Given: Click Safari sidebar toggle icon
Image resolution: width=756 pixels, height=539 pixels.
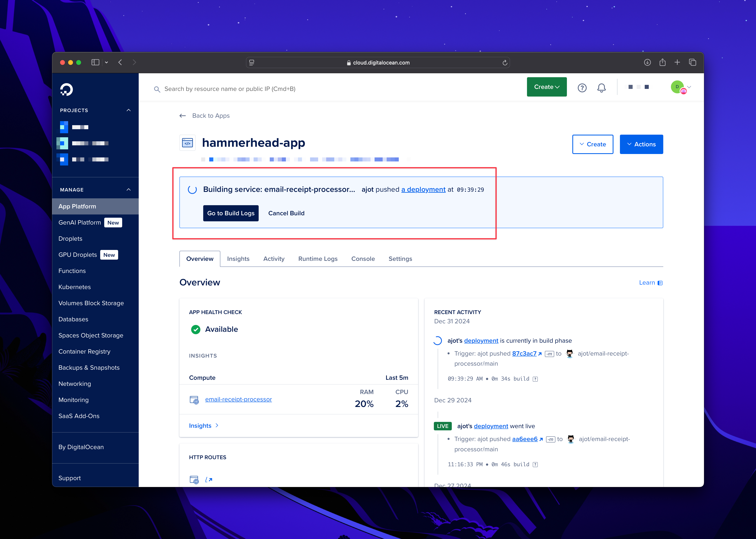Looking at the screenshot, I should click(95, 62).
